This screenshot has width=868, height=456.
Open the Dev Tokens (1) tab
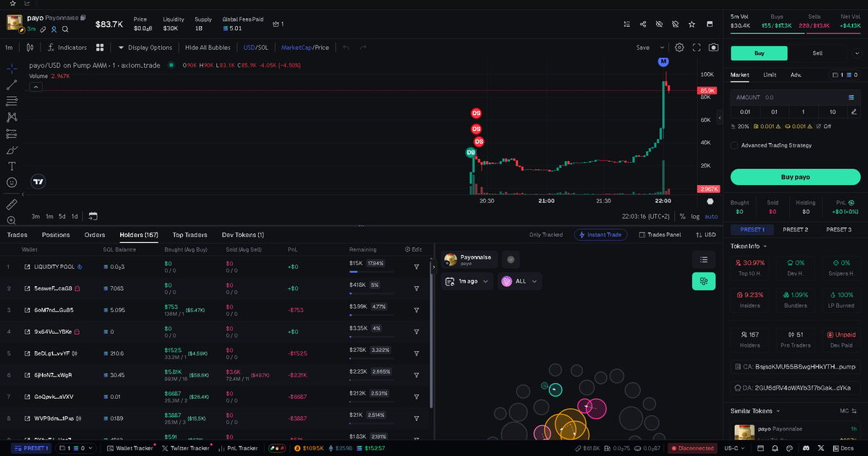(242, 235)
